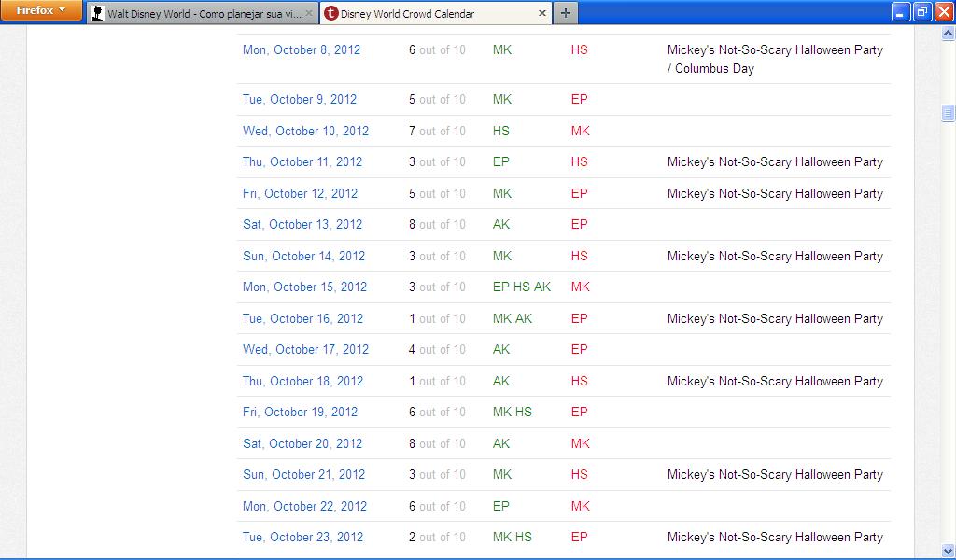
Task: Click the Walt Disney World tab favicon
Action: click(97, 14)
